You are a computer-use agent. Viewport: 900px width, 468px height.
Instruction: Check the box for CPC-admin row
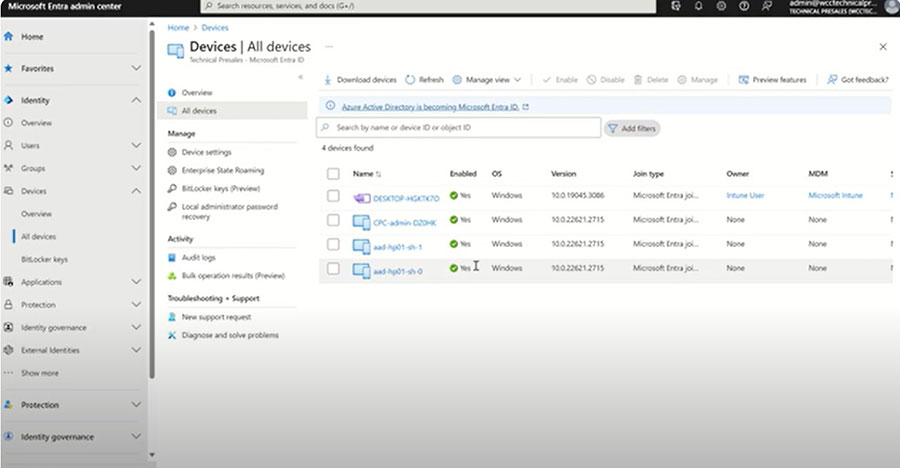[x=333, y=220]
